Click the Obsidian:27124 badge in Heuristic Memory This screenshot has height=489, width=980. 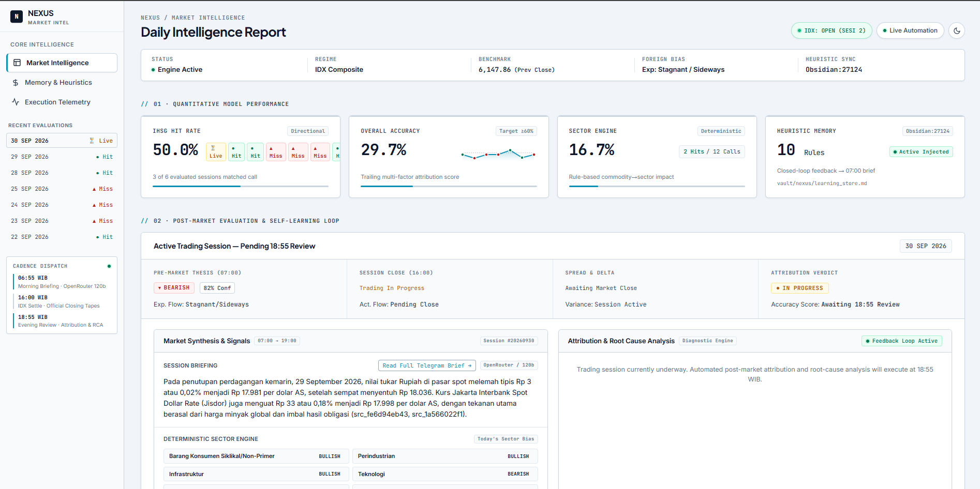point(928,131)
